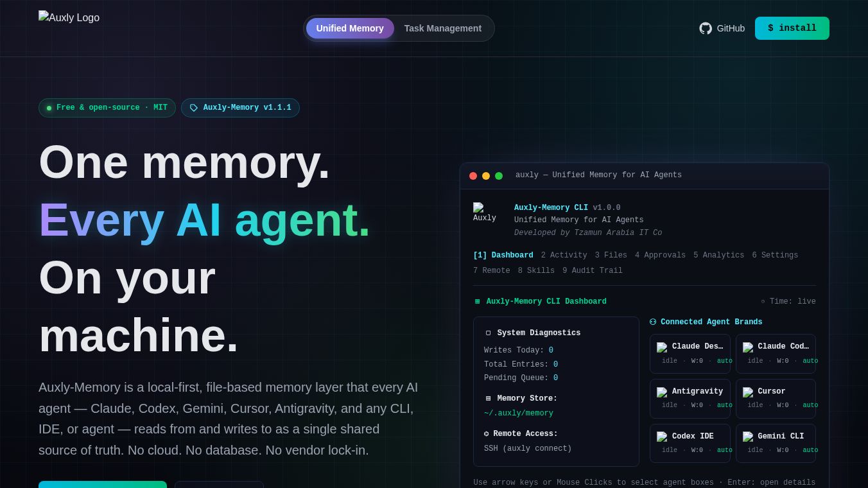Switch to Unified Memory toggle option
868x488 pixels.
click(350, 28)
